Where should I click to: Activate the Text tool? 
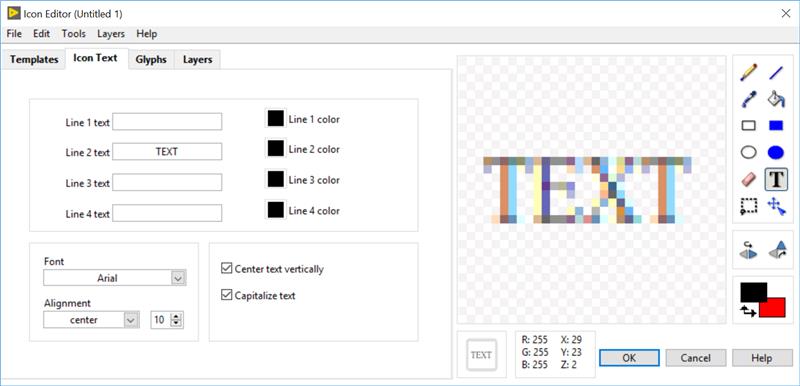[x=776, y=179]
